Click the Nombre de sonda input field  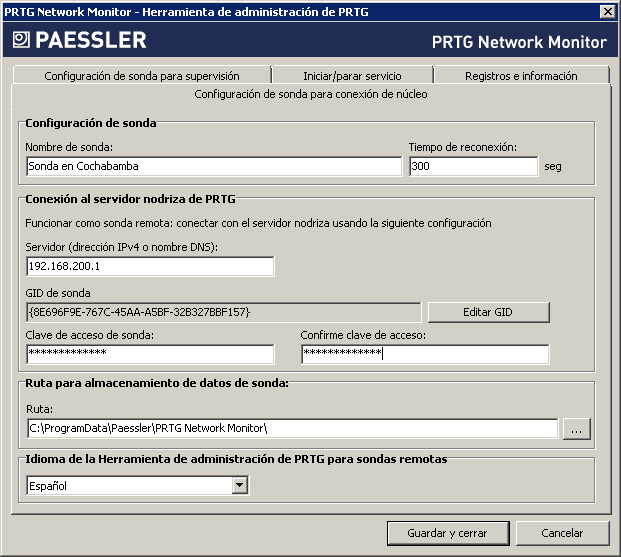(x=214, y=166)
